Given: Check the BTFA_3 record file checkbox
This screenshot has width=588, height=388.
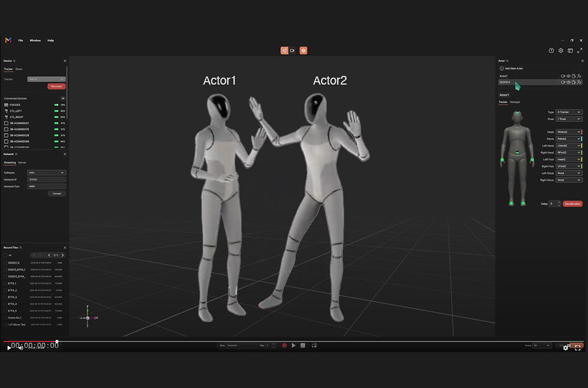Looking at the screenshot, I should (5, 297).
